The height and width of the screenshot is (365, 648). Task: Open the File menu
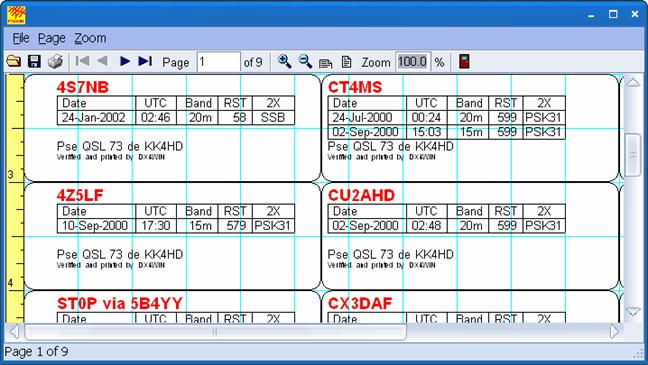tap(21, 38)
